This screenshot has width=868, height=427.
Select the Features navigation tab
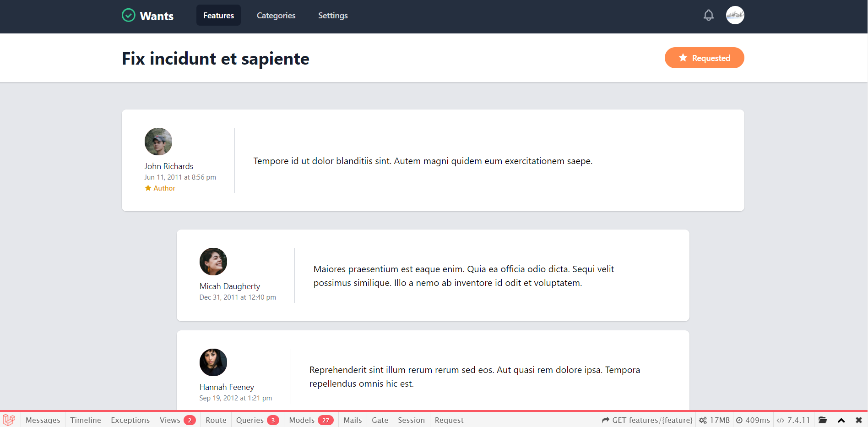click(x=218, y=16)
